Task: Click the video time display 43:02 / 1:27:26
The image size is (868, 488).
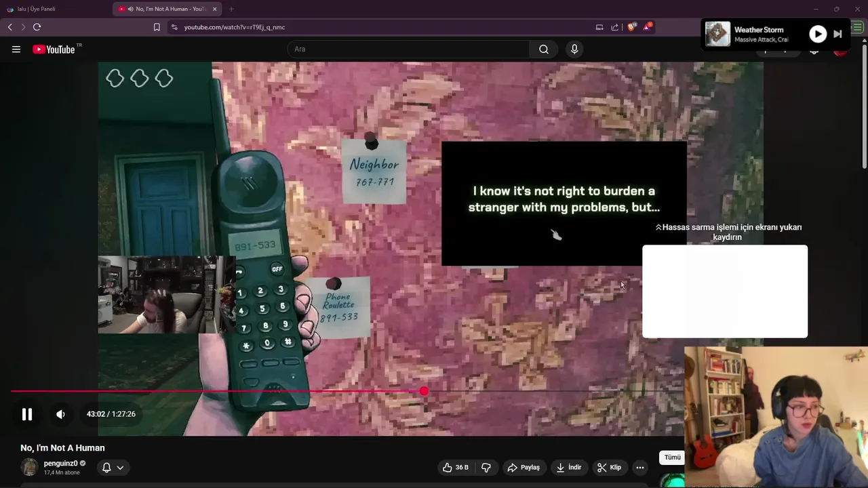Action: (x=111, y=414)
